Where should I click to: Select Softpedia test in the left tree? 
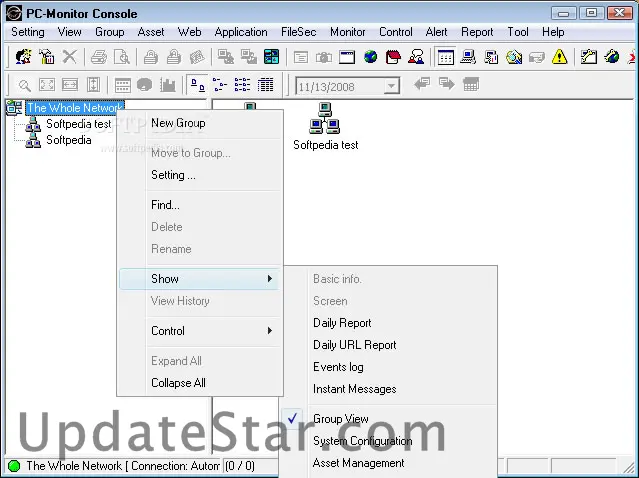[x=78, y=123]
